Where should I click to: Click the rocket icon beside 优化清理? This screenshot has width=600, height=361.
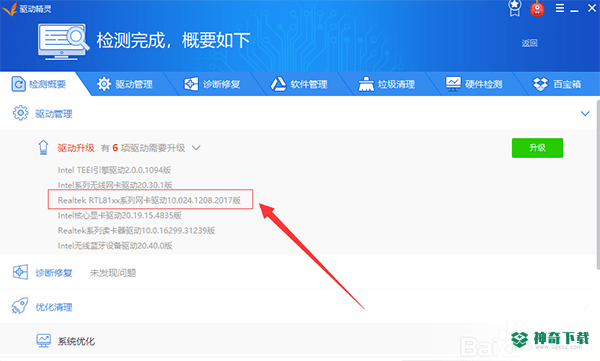20,306
